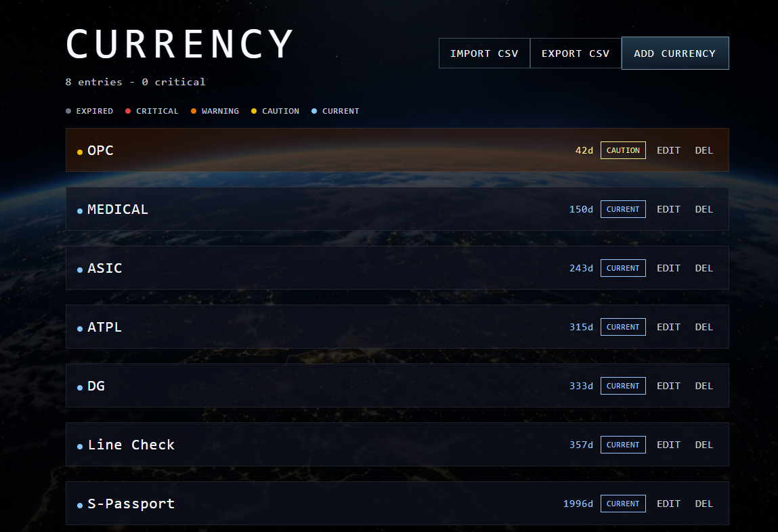Image resolution: width=778 pixels, height=532 pixels.
Task: Click the red CRITICAL legend dot
Action: click(128, 111)
